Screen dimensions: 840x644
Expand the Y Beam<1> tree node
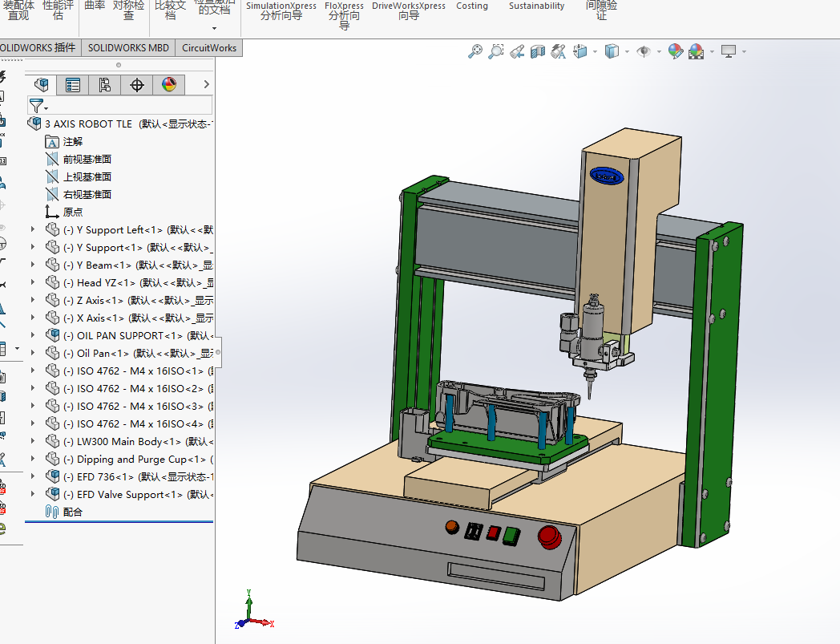pos(33,265)
